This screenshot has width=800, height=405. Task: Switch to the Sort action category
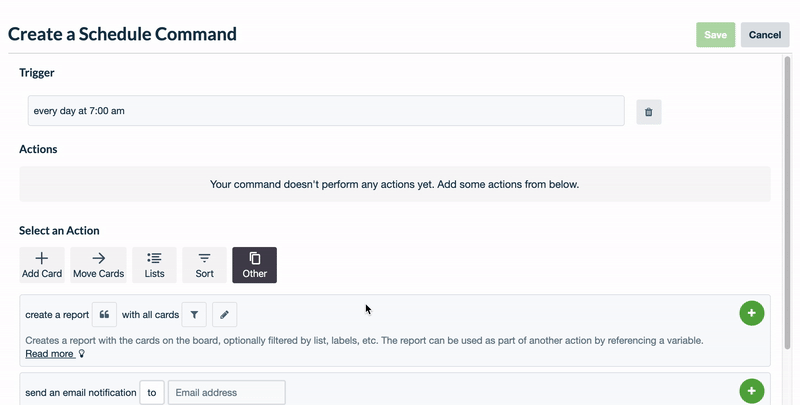pyautogui.click(x=204, y=265)
